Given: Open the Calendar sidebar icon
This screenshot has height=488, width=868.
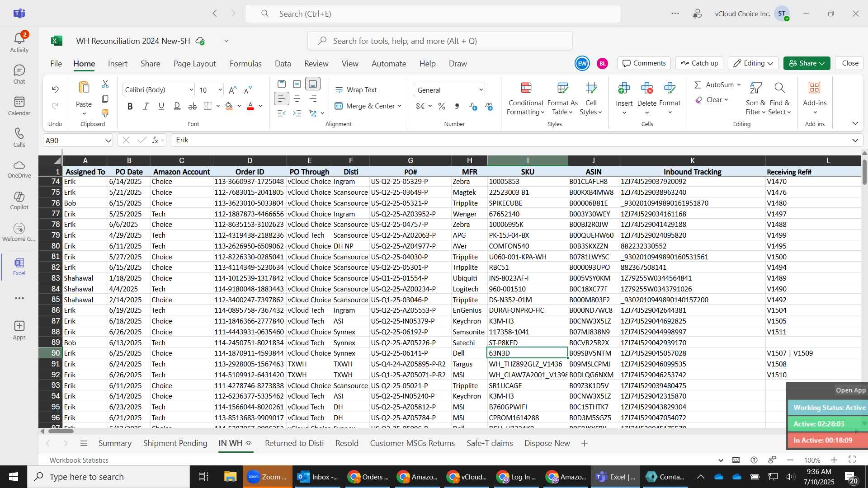Looking at the screenshot, I should (19, 106).
